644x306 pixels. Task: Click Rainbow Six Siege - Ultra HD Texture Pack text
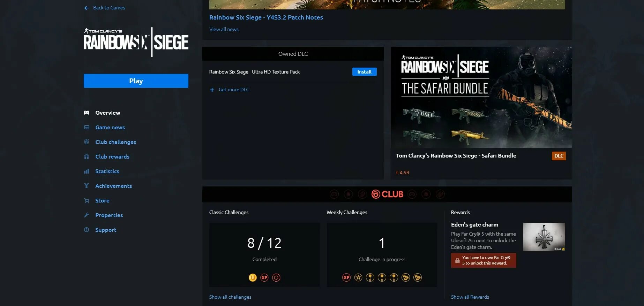point(254,72)
